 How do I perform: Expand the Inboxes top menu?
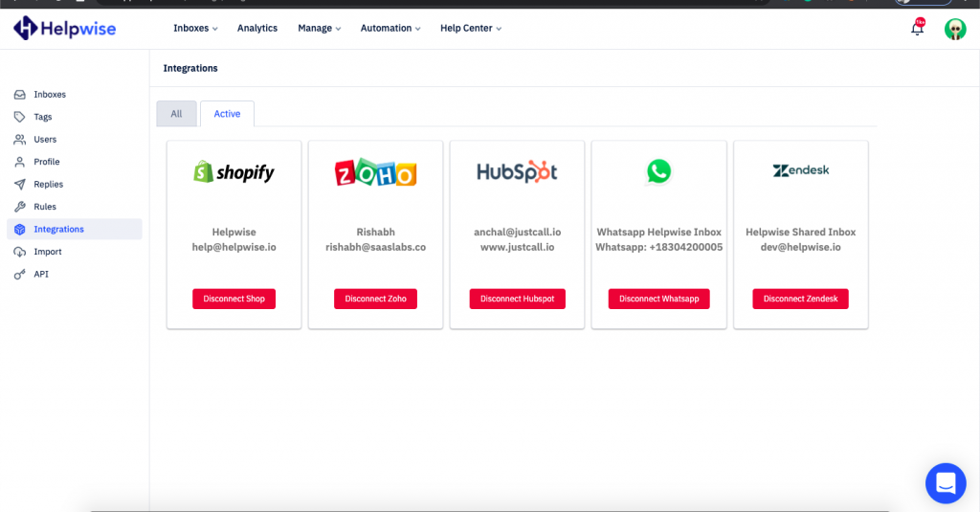pos(195,28)
